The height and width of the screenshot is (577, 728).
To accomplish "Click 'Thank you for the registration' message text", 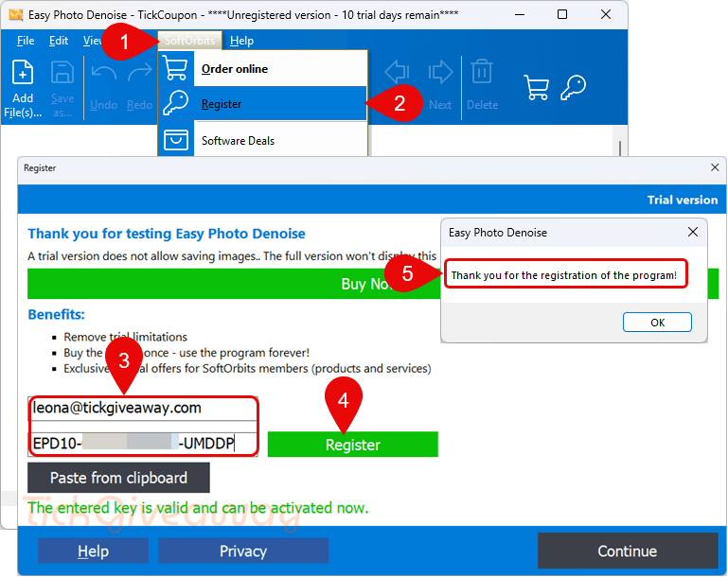I will [x=564, y=275].
